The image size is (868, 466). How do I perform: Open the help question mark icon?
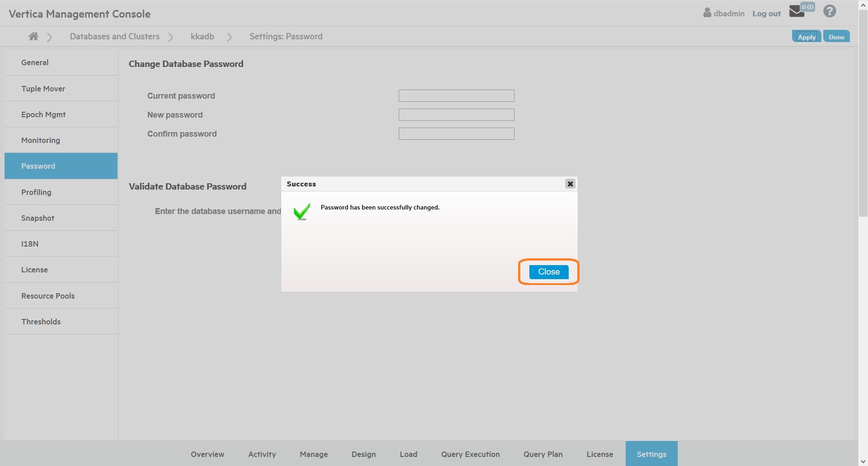coord(830,11)
